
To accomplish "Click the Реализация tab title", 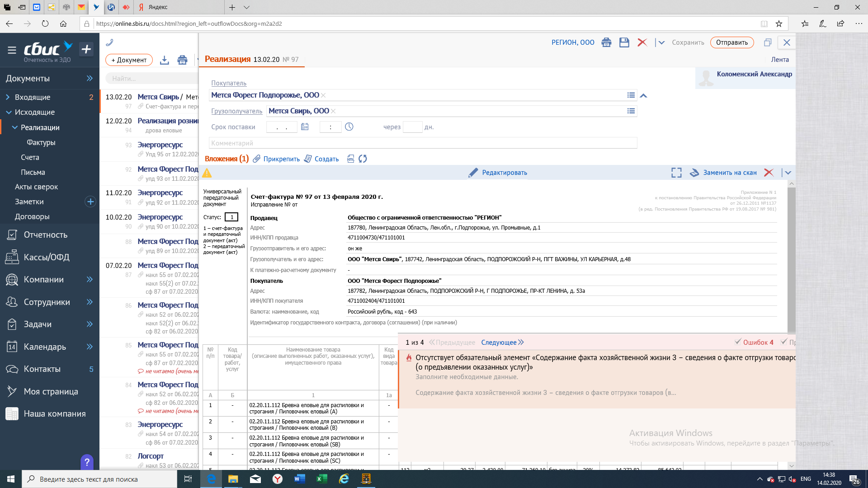I will click(x=227, y=59).
